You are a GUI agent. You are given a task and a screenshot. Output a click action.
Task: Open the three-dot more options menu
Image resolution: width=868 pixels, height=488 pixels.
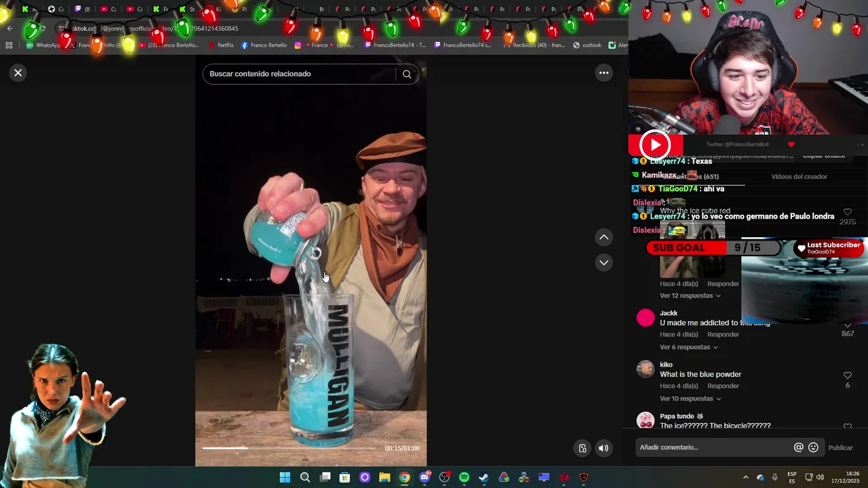click(x=604, y=73)
